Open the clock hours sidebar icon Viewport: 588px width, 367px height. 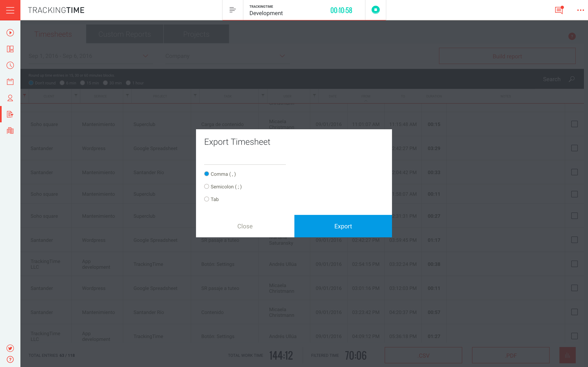(10, 65)
